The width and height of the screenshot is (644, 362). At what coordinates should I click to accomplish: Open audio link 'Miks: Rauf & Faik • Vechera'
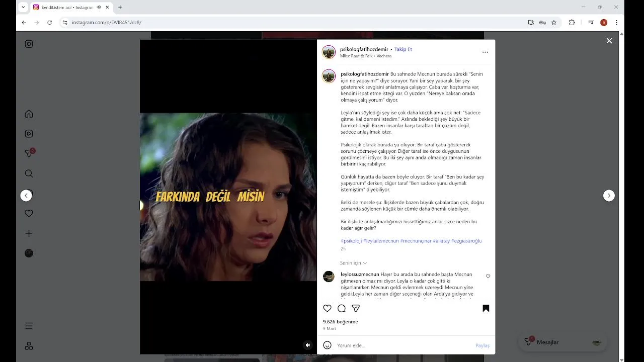click(x=366, y=56)
